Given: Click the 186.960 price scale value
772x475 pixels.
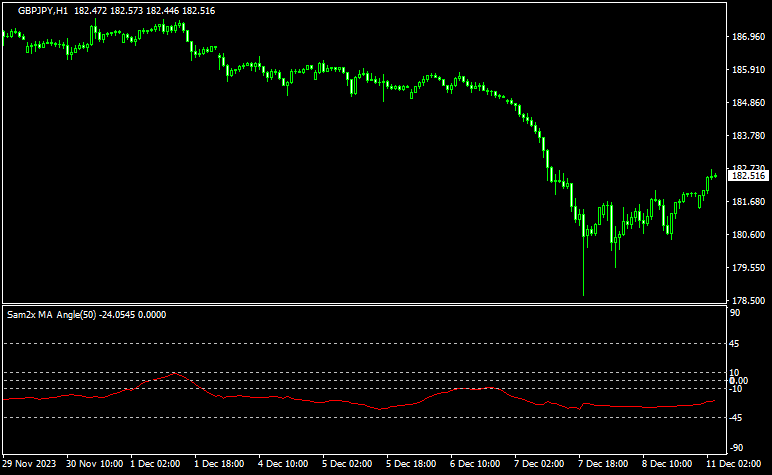Looking at the screenshot, I should click(748, 37).
